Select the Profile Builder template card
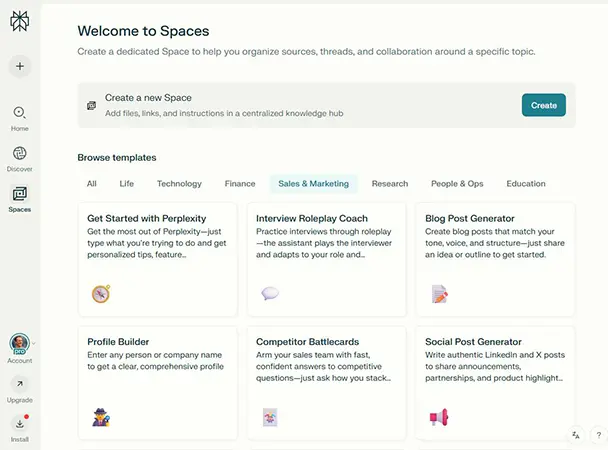The image size is (608, 450). pyautogui.click(x=158, y=383)
